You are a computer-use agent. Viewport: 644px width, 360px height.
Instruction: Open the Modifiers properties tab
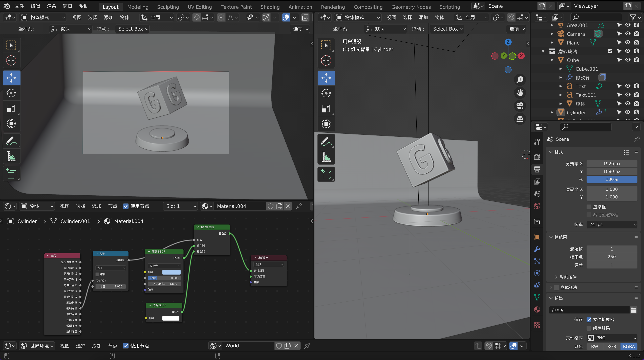(x=537, y=249)
